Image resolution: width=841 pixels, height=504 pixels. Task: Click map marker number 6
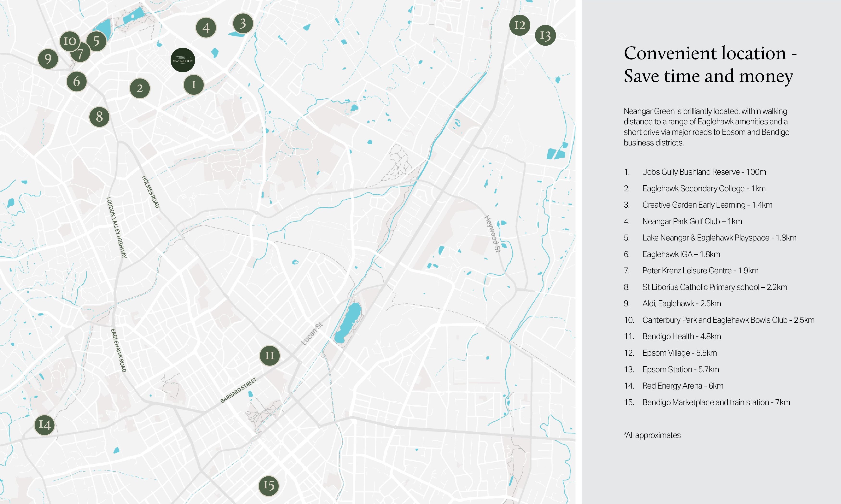tap(77, 82)
